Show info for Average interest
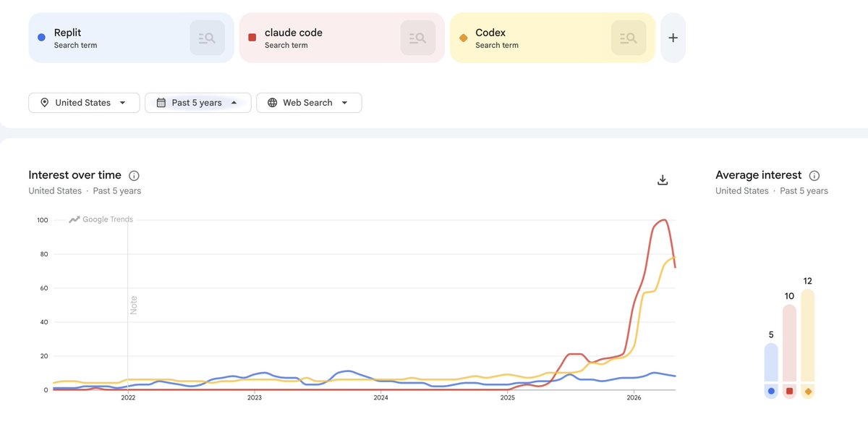This screenshot has height=422, width=868. point(814,175)
